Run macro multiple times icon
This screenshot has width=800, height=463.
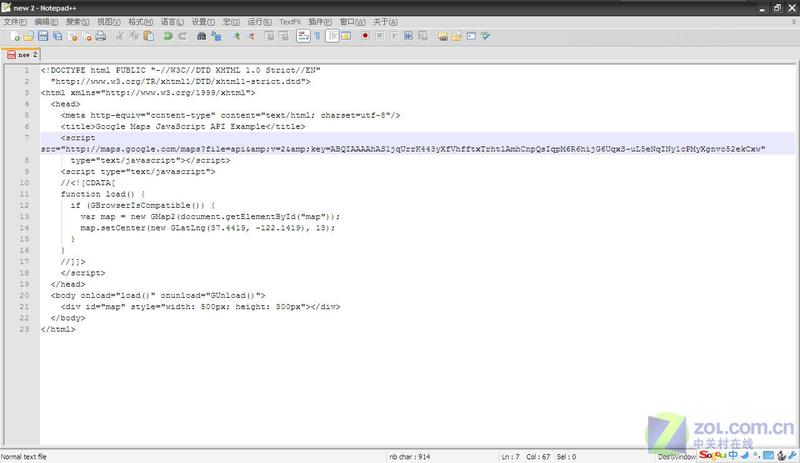408,36
